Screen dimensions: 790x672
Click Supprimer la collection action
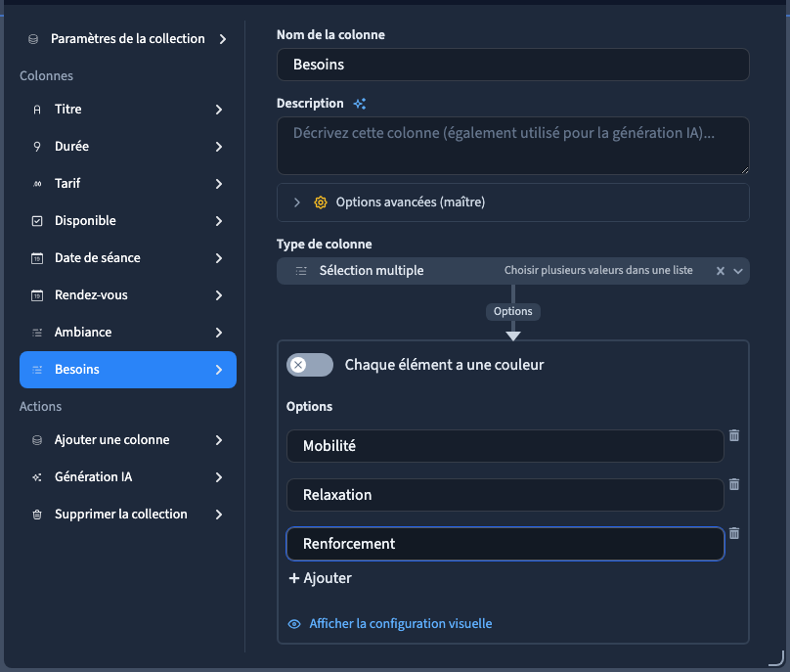(128, 515)
